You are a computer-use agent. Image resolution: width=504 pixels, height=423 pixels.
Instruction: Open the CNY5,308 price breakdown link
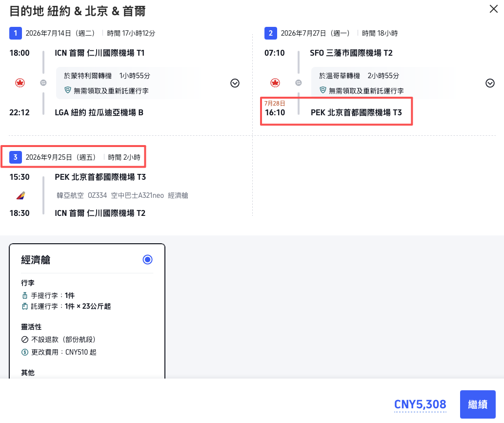[420, 404]
